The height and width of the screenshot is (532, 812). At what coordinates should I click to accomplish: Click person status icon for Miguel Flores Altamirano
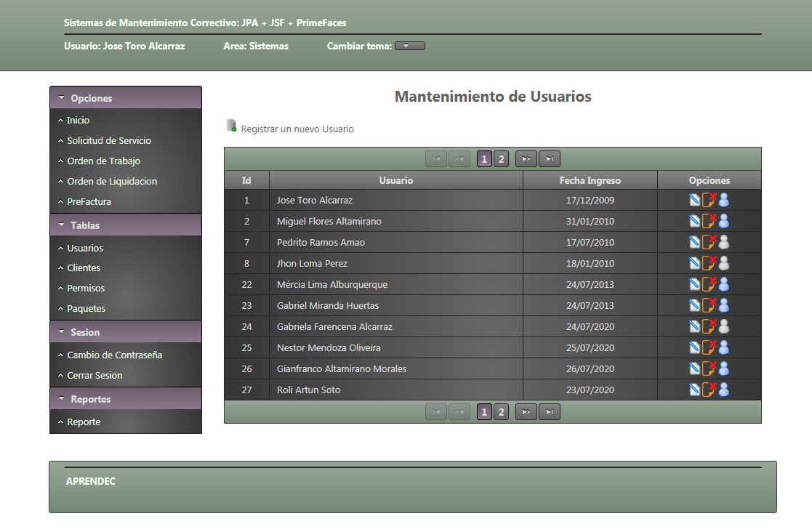pos(724,221)
